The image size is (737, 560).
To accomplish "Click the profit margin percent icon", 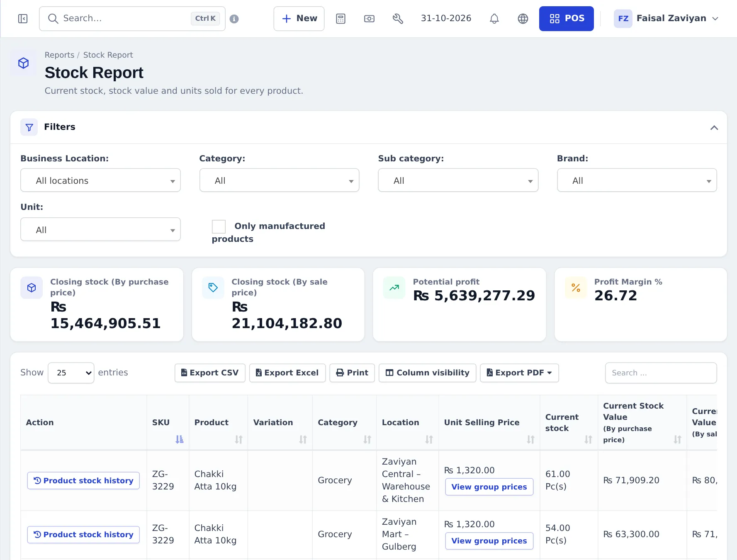I will tap(576, 287).
